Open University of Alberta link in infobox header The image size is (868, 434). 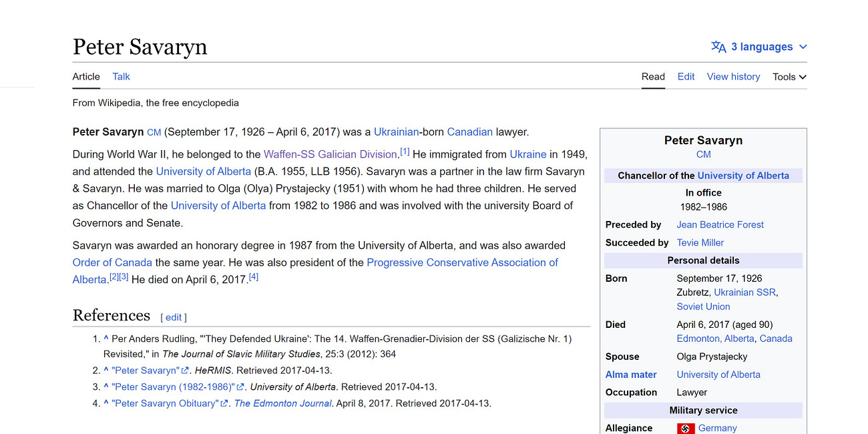coord(743,176)
